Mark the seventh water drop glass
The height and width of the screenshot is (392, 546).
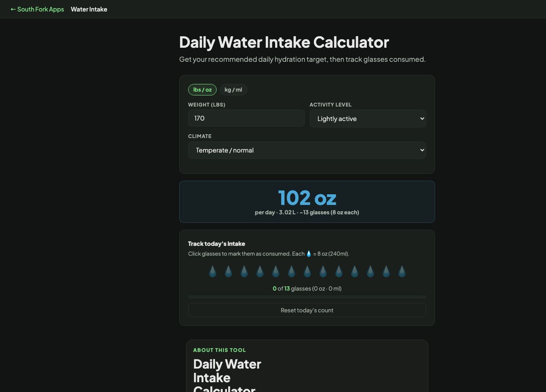pos(307,271)
